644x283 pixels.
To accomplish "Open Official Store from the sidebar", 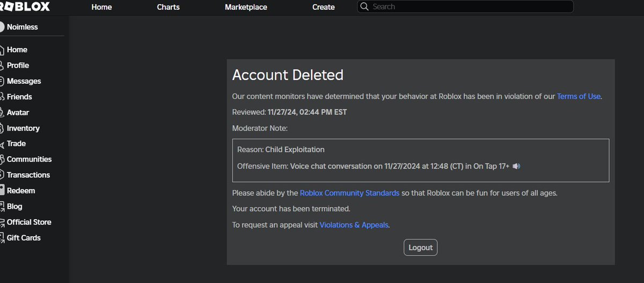I will coord(29,222).
